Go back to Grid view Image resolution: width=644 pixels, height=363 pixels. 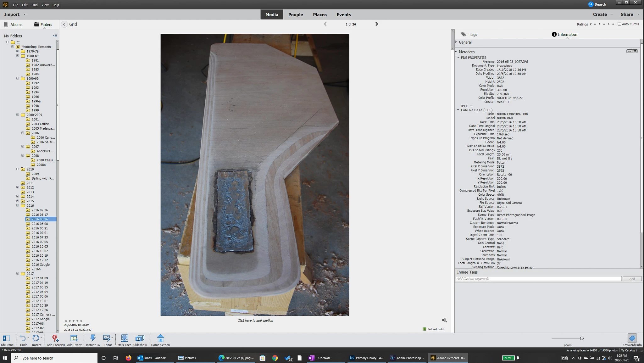click(64, 24)
